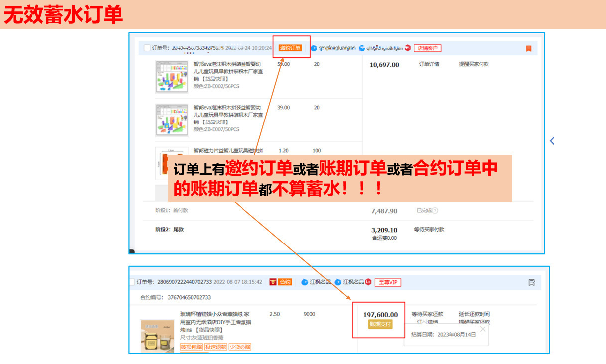The image size is (606, 364).
Task: Tick the checkbox for order 2806907222440702733
Action: 132,282
